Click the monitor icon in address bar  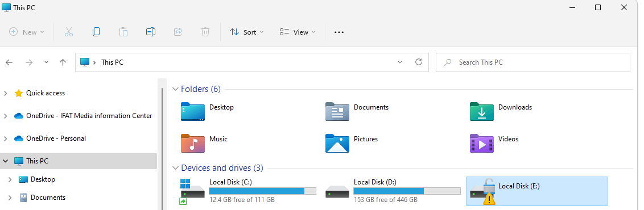[85, 62]
